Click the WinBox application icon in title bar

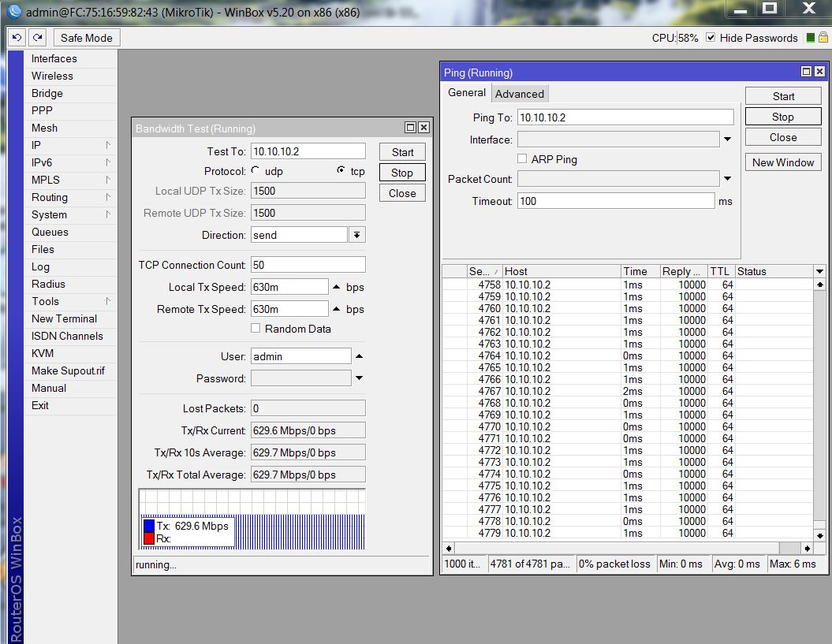(x=13, y=11)
